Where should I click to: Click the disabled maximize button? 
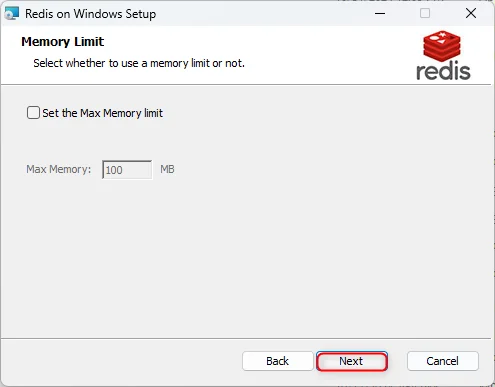click(425, 13)
